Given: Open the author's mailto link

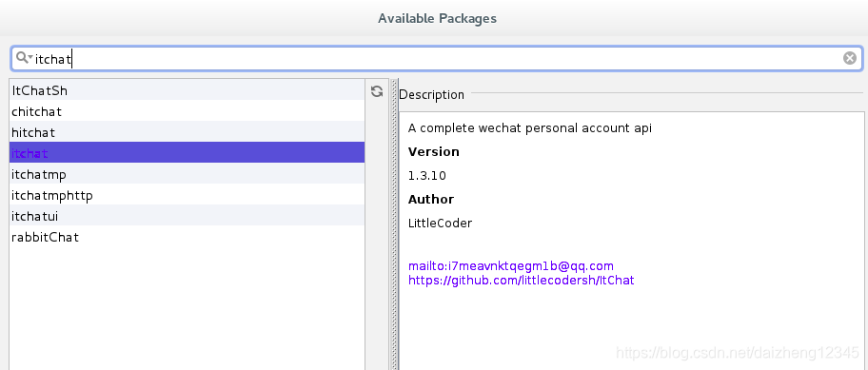Looking at the screenshot, I should [511, 265].
